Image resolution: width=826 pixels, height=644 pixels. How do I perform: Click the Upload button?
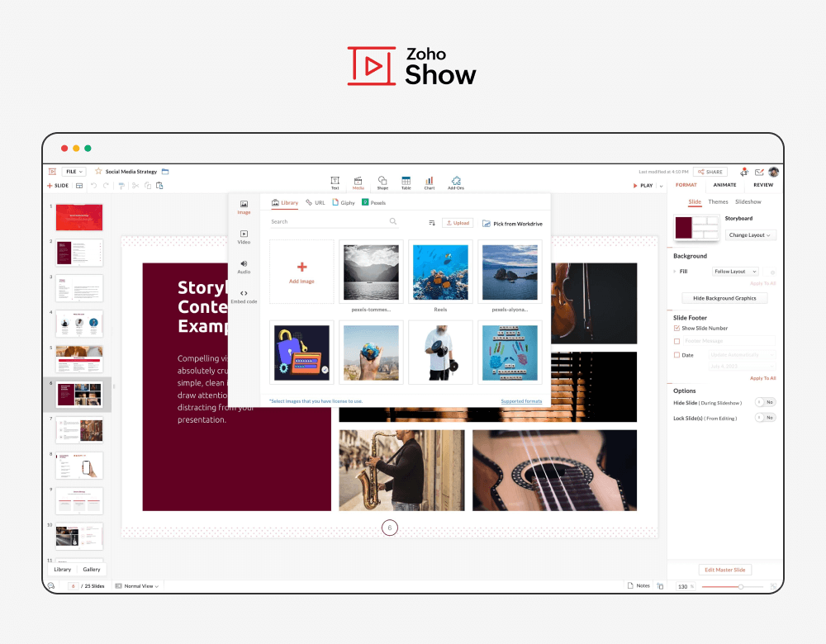(x=458, y=223)
